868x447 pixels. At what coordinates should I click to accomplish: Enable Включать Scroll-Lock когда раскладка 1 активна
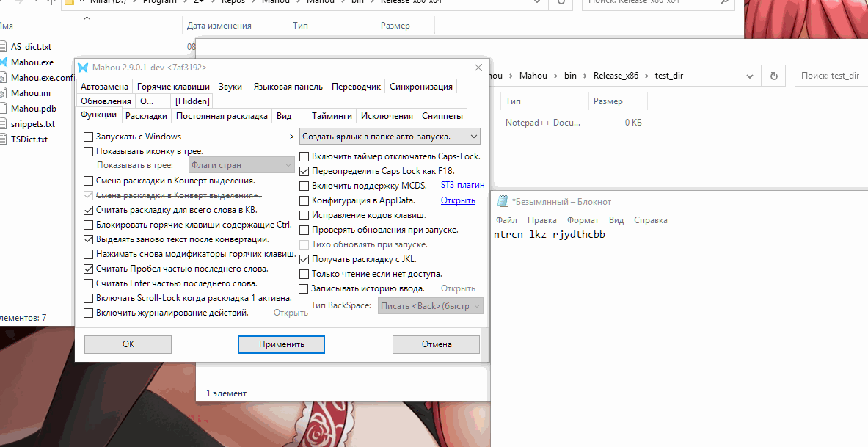[88, 299]
